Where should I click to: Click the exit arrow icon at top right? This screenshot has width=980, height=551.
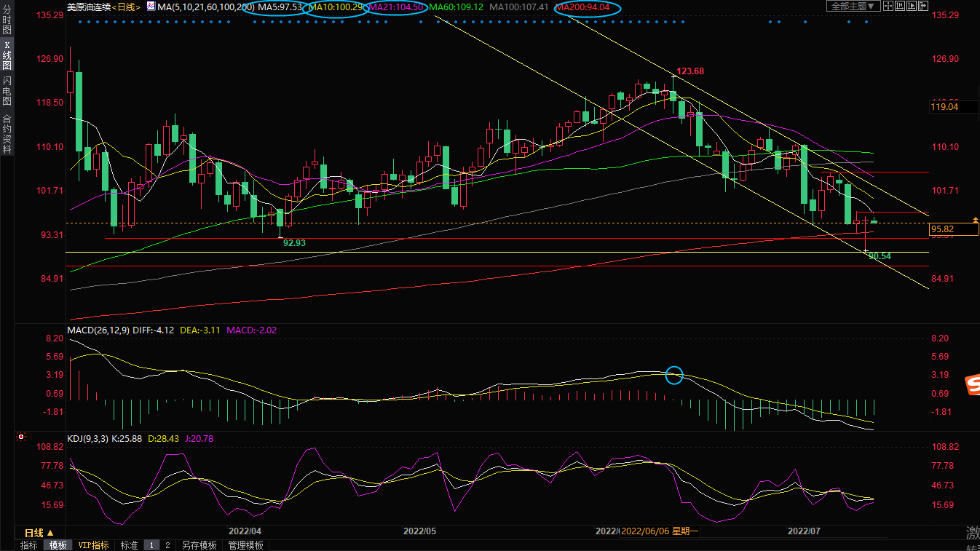(923, 6)
